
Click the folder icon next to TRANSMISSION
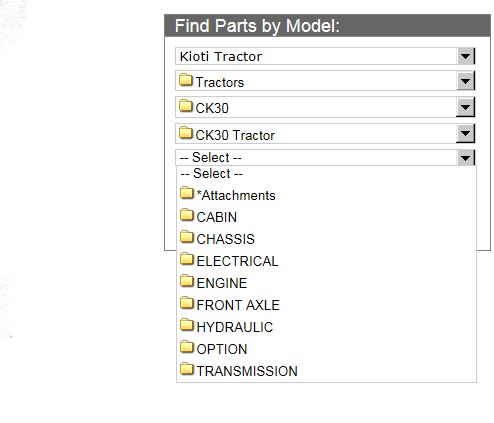click(x=187, y=369)
